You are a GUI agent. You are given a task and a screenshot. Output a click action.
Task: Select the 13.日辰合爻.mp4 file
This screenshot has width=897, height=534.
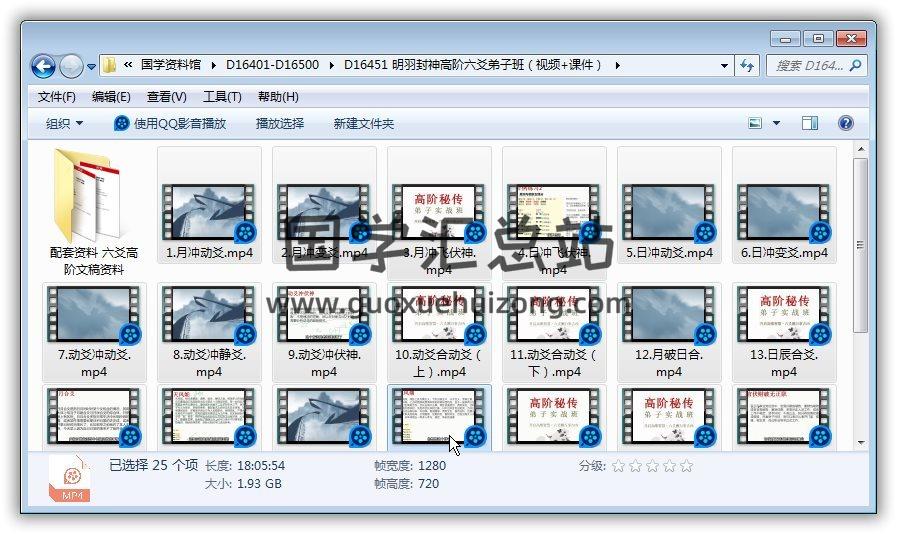(784, 332)
